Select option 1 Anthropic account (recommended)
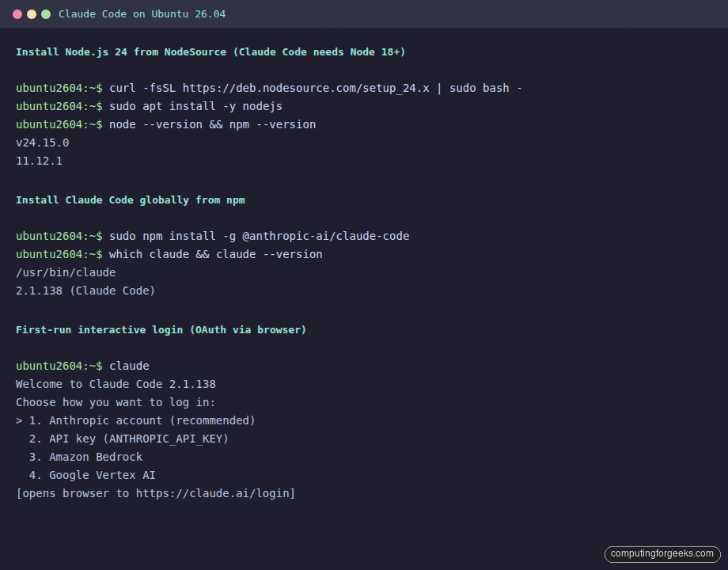Viewport: 728px width, 570px height. click(x=135, y=420)
